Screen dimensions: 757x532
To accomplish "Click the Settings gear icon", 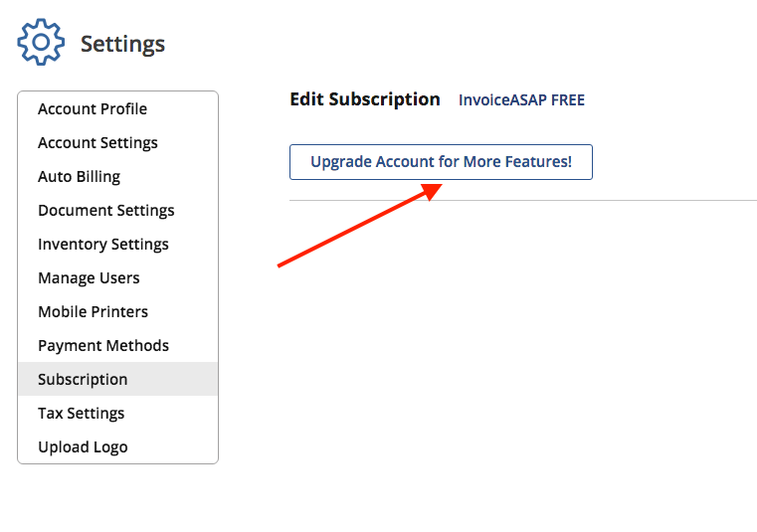I will click(x=41, y=42).
